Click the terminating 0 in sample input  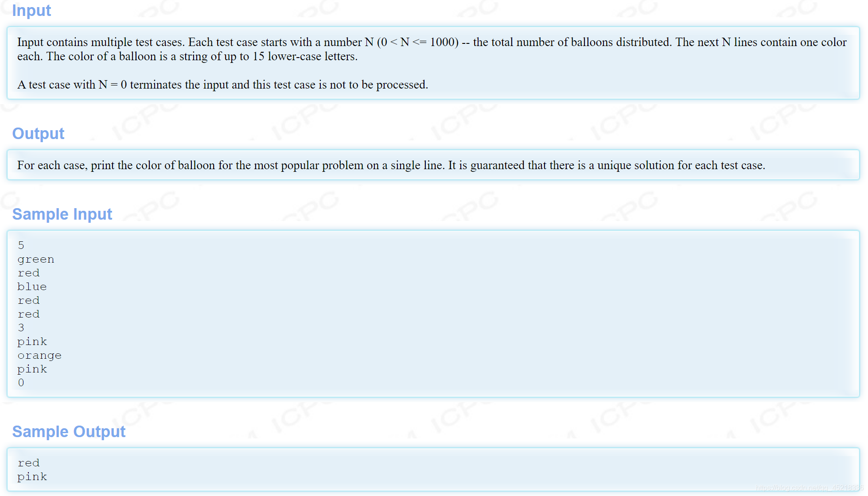click(21, 383)
